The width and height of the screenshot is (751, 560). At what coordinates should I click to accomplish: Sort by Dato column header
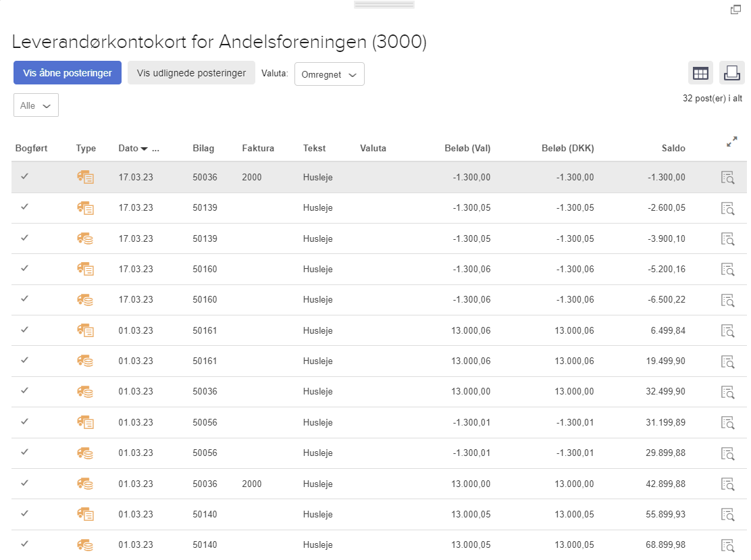click(x=128, y=149)
